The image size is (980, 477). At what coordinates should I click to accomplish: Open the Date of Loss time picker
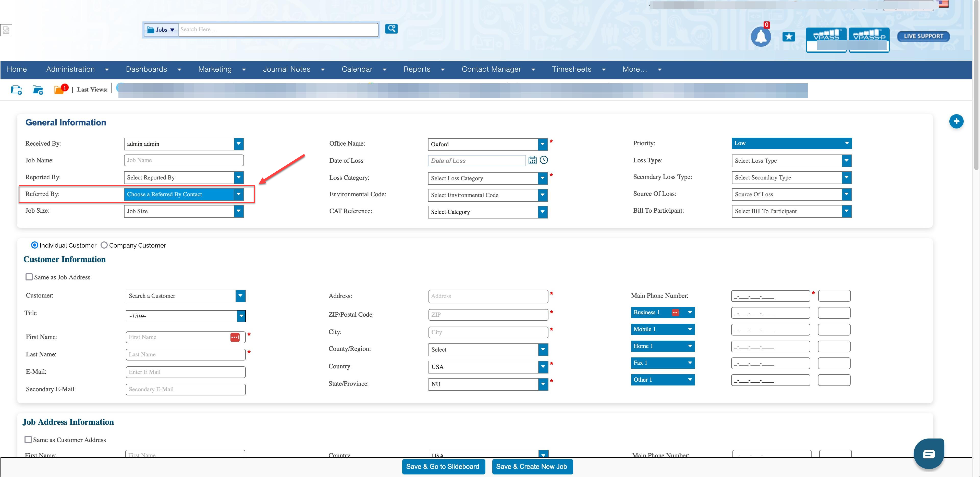pos(544,160)
